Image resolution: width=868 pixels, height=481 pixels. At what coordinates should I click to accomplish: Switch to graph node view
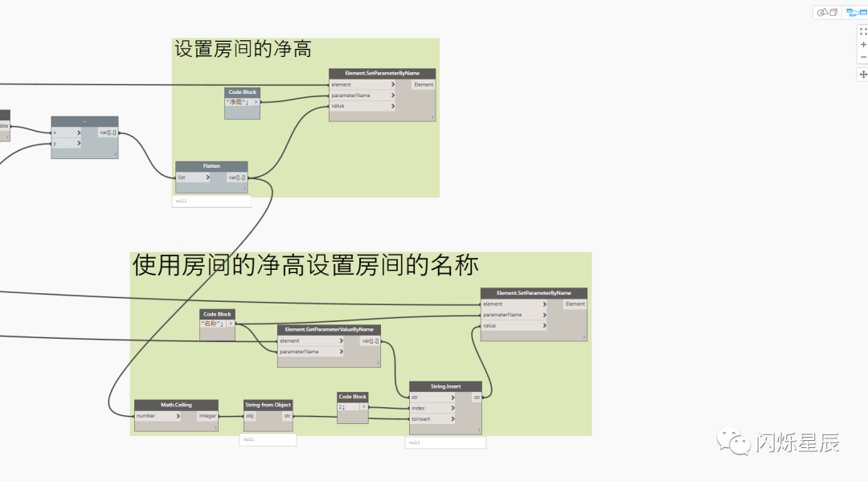(x=855, y=12)
